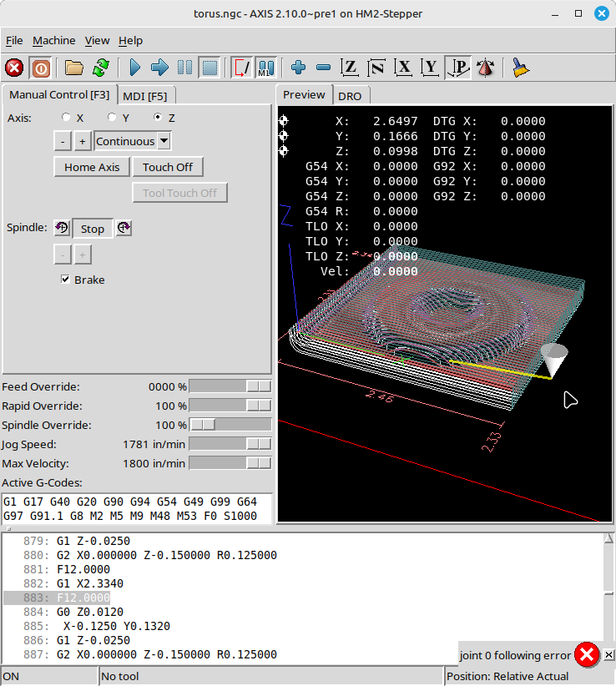Open the Continuous jog increment dropdown
Screen dimensions: 616x686
tap(164, 141)
